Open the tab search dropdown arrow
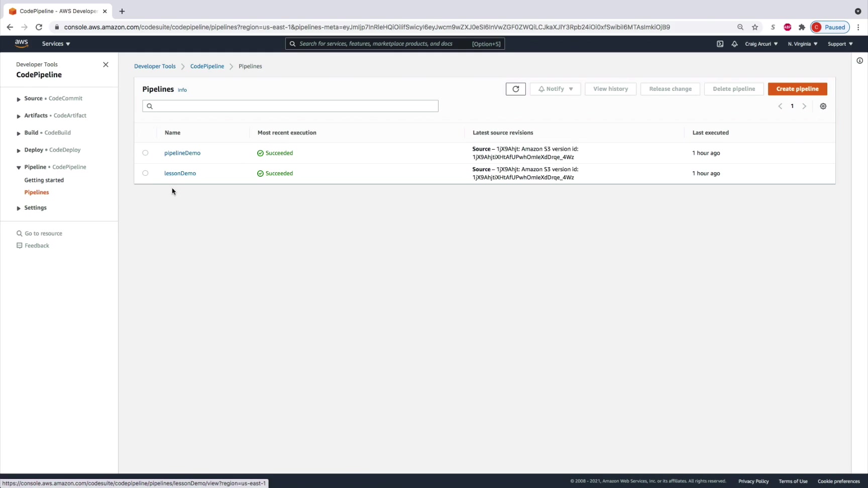This screenshot has height=488, width=868. pyautogui.click(x=858, y=11)
